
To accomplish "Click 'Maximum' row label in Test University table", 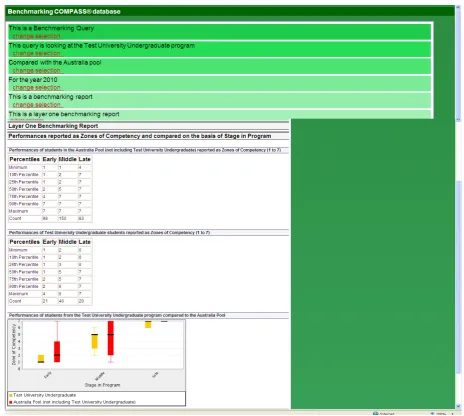I will 18,294.
